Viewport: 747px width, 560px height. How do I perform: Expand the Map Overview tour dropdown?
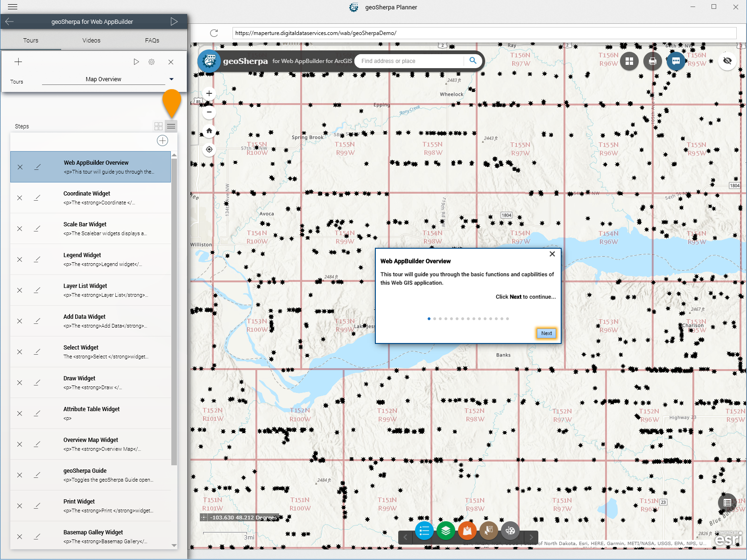click(171, 79)
